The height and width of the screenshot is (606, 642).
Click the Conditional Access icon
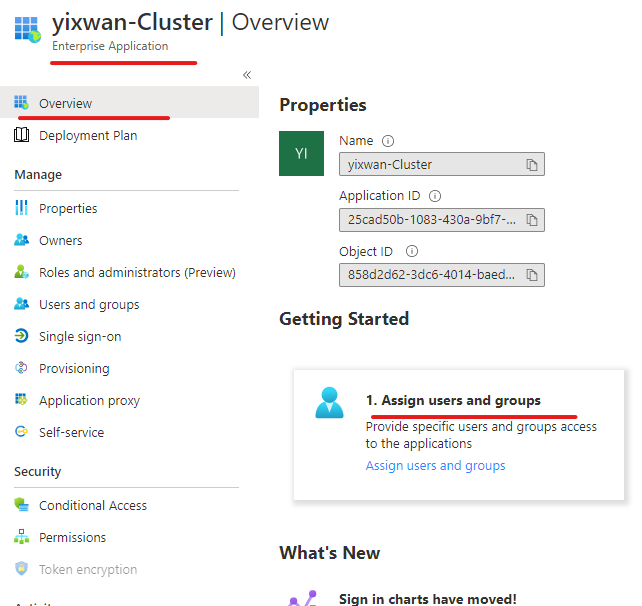(21, 504)
